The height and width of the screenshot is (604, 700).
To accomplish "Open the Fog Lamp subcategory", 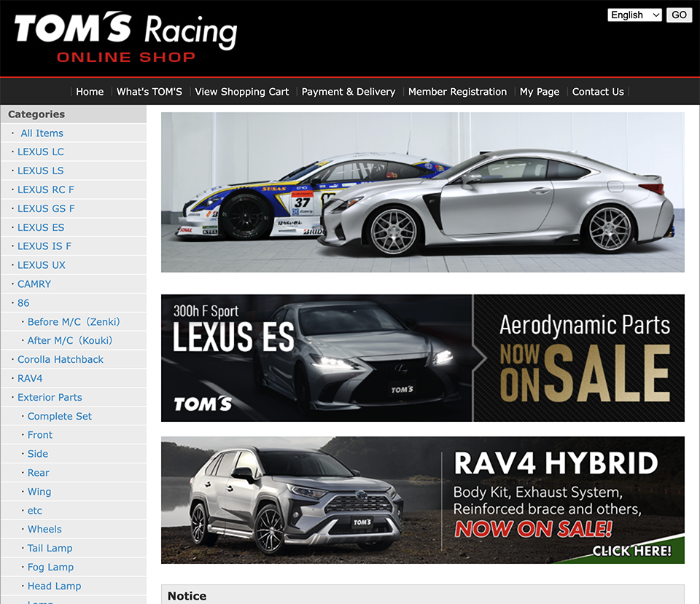I will pos(50,567).
